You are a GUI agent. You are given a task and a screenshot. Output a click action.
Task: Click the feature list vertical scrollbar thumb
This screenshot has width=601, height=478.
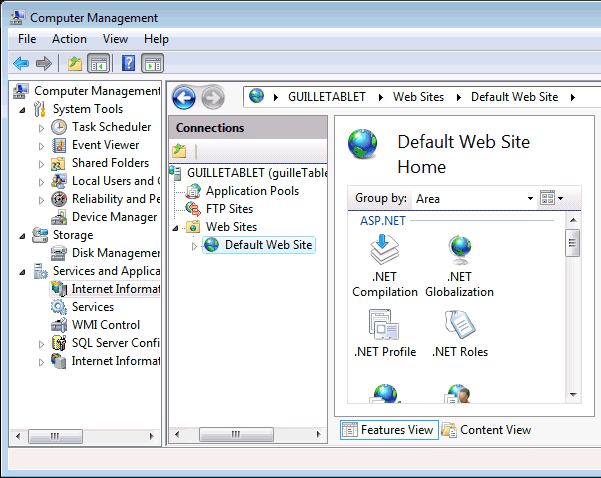coord(573,243)
